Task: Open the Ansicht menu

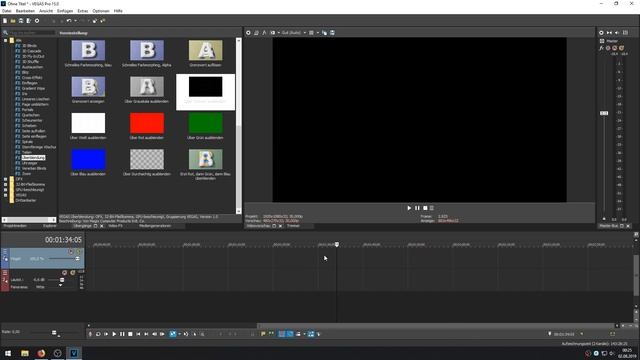Action: pyautogui.click(x=46, y=11)
